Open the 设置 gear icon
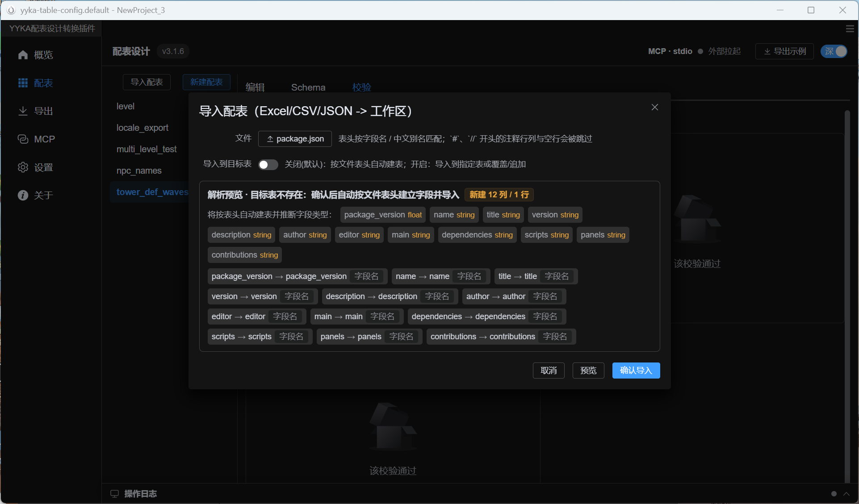859x504 pixels. (23, 167)
